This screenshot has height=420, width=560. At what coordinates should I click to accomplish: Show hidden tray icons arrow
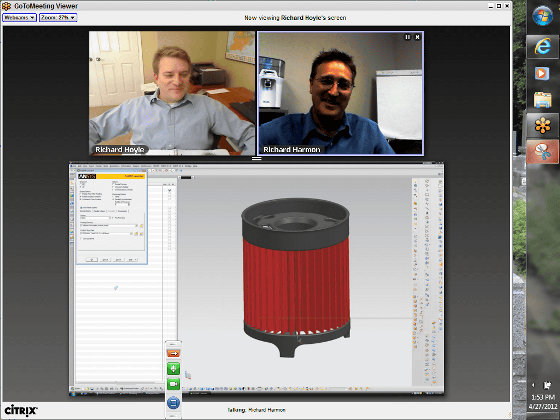point(533,385)
